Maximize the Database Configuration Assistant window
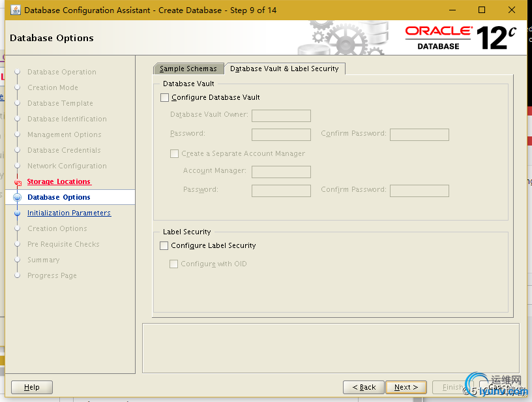532x402 pixels. 481,10
